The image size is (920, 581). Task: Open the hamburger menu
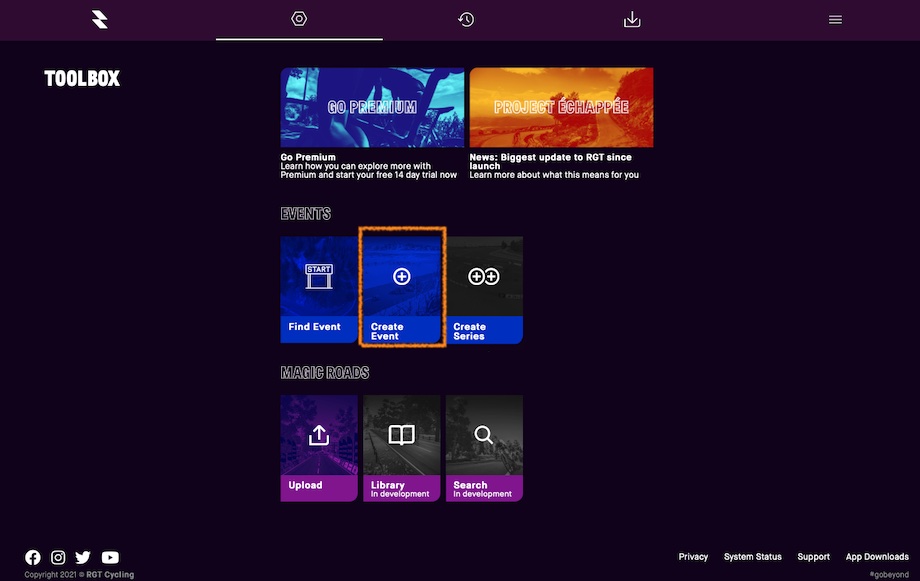click(836, 20)
